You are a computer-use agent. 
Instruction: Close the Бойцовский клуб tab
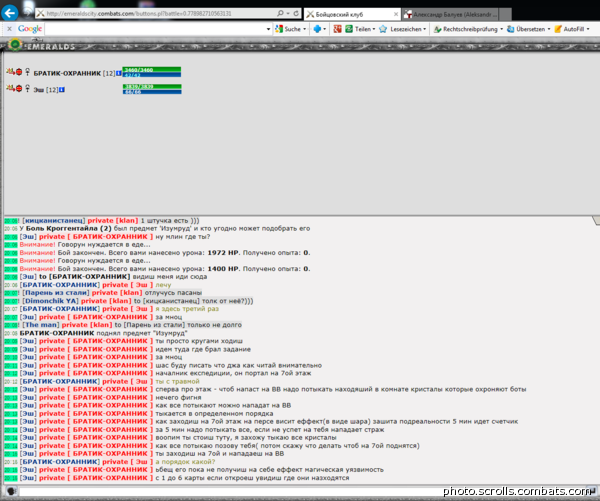pyautogui.click(x=396, y=14)
